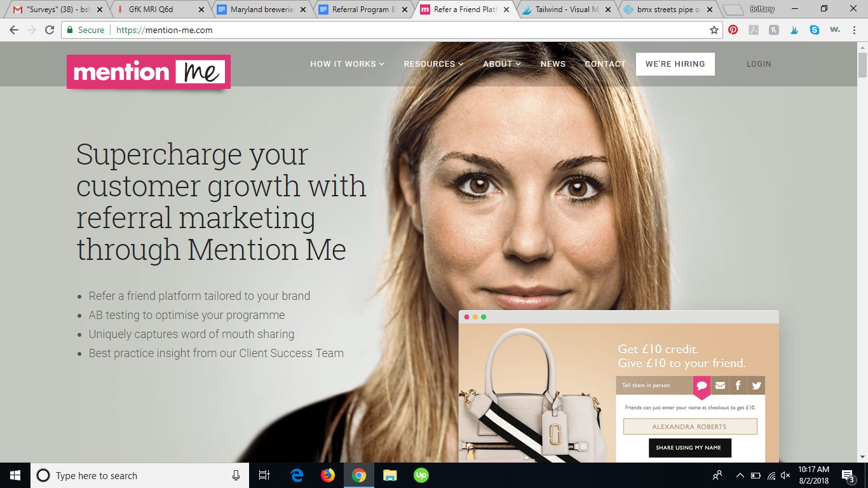This screenshot has width=868, height=488.
Task: Launch Firefox from the taskbar
Action: point(328,475)
